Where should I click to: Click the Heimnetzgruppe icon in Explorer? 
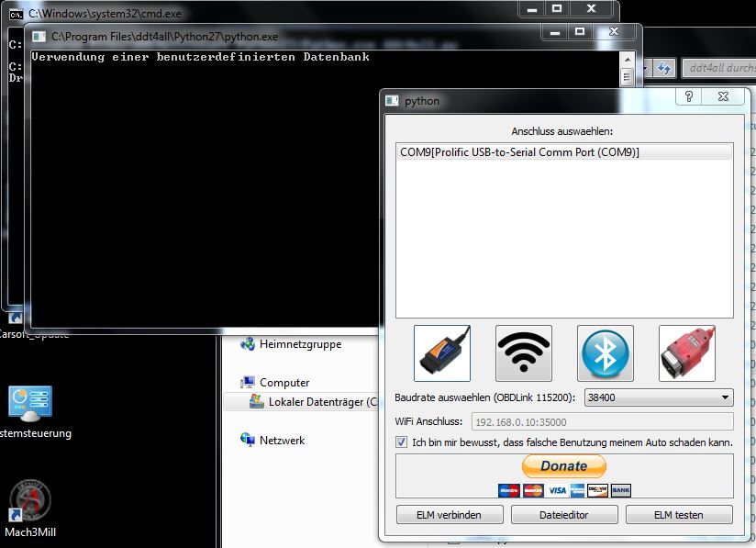248,344
